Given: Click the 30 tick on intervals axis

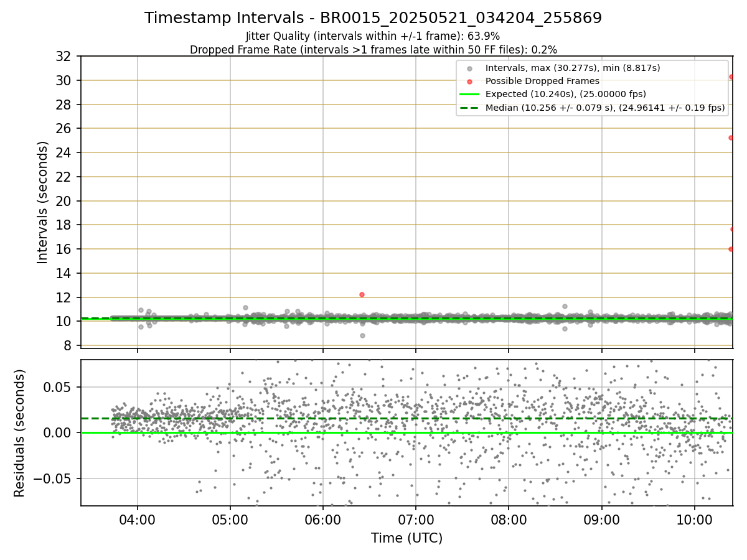Looking at the screenshot, I should tap(63, 80).
